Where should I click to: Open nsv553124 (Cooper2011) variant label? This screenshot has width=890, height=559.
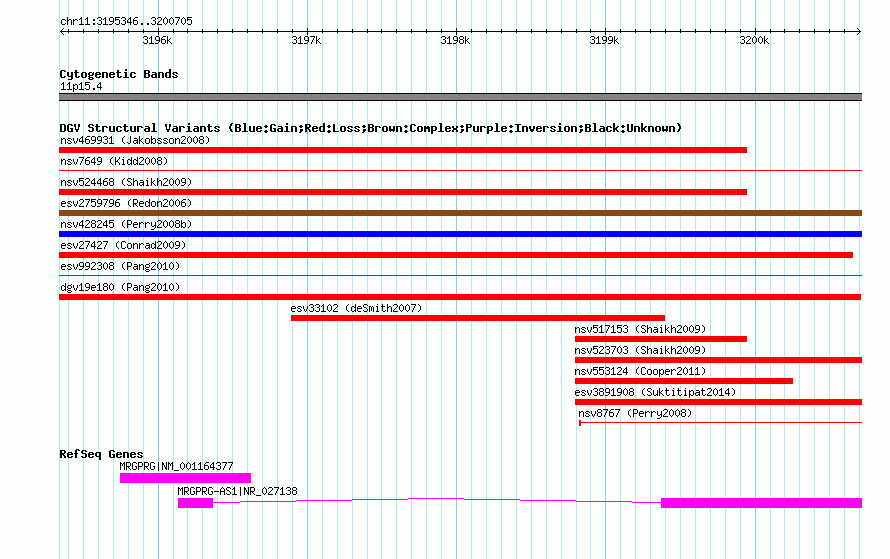pos(640,371)
